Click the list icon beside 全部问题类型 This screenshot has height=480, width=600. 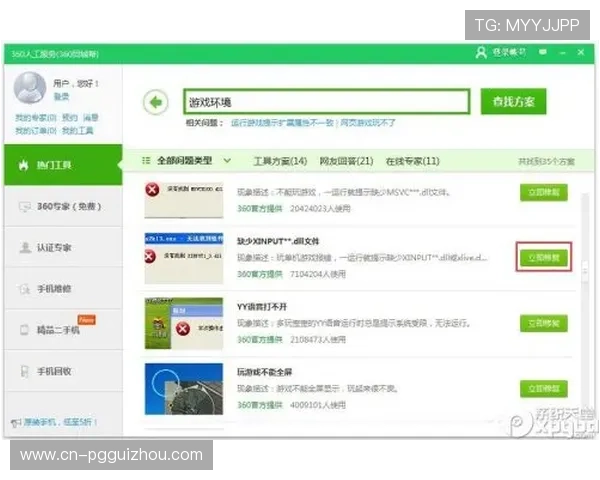pyautogui.click(x=146, y=160)
